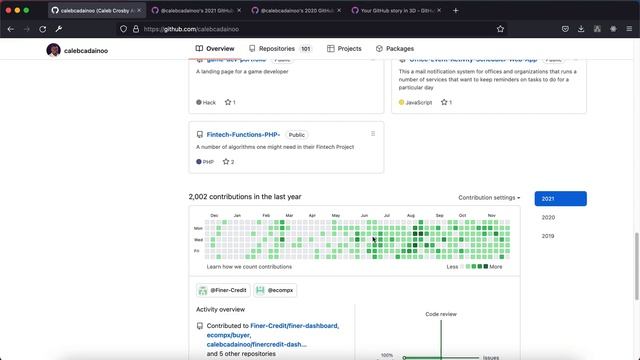This screenshot has width=640, height=360.
Task: Click the darkest green legend swatch
Action: click(486, 267)
